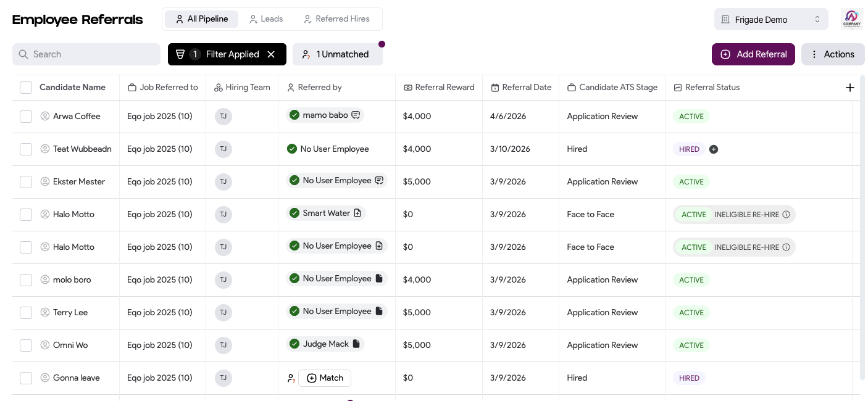Check the Terry Lee row checkbox
The height and width of the screenshot is (401, 868).
coord(26,312)
